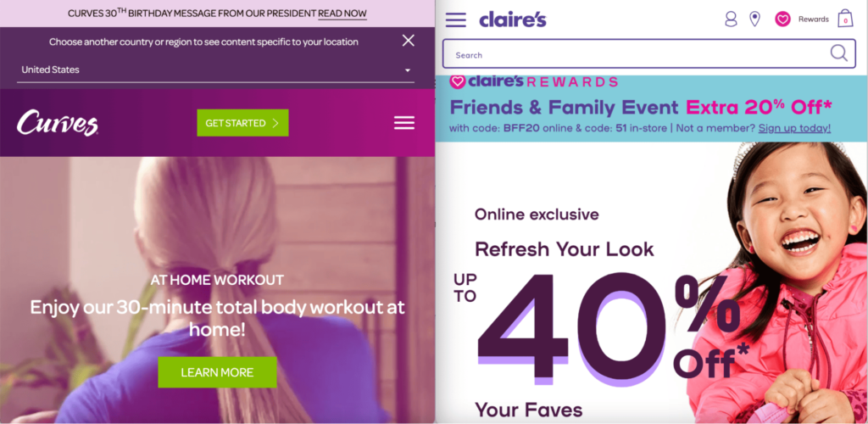Click the country dropdown arrow

408,70
